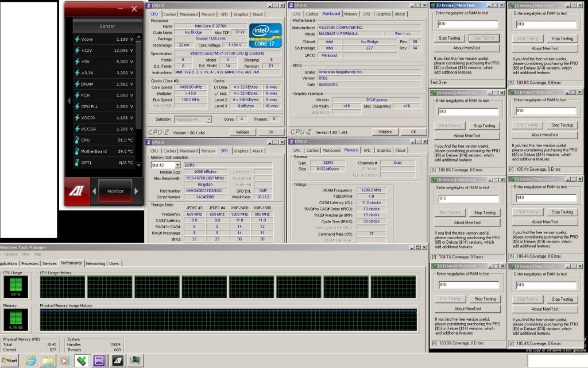The image size is (588, 368).
Task: Collapse the Sensor panel using left edge arrow
Action: pos(69,101)
